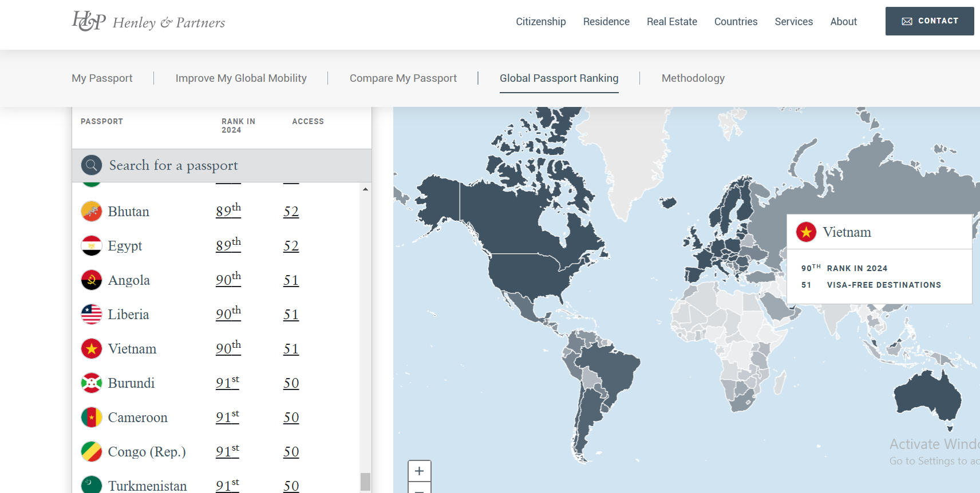Open the Citizenship menu
Screen dimensions: 980x493
coord(540,22)
